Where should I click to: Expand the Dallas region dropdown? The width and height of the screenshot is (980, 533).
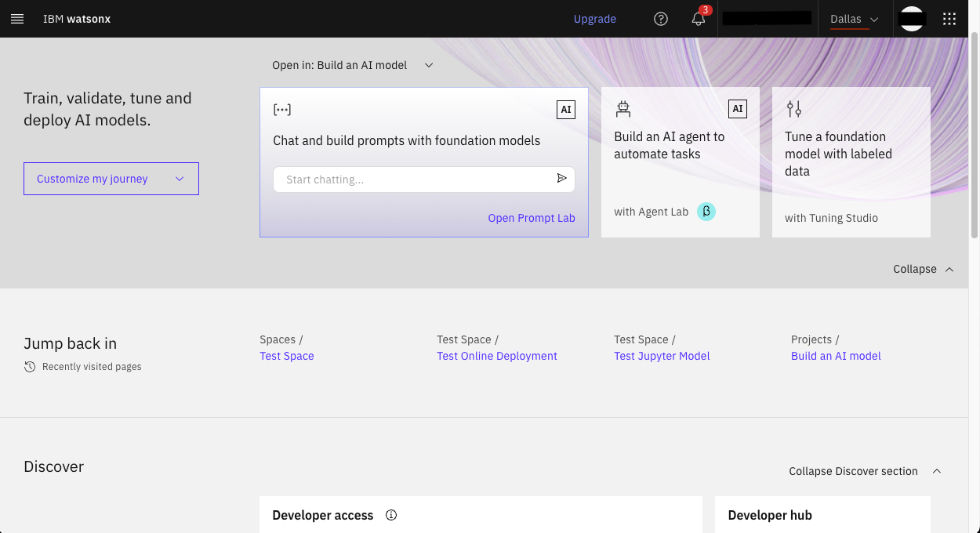[x=855, y=19]
